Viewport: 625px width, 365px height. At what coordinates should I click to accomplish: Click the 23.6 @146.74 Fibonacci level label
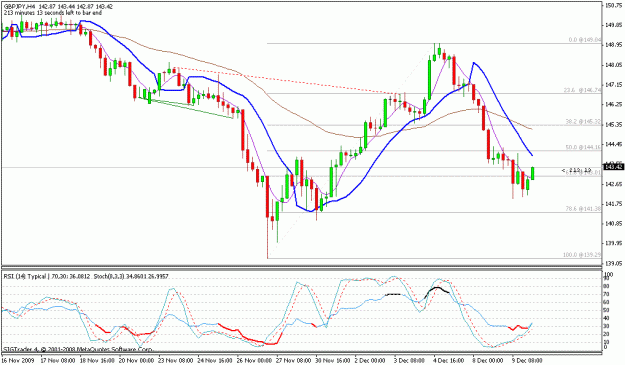[583, 90]
